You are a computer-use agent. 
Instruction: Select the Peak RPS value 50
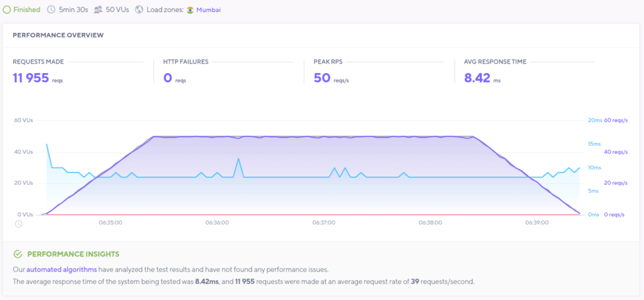click(322, 78)
